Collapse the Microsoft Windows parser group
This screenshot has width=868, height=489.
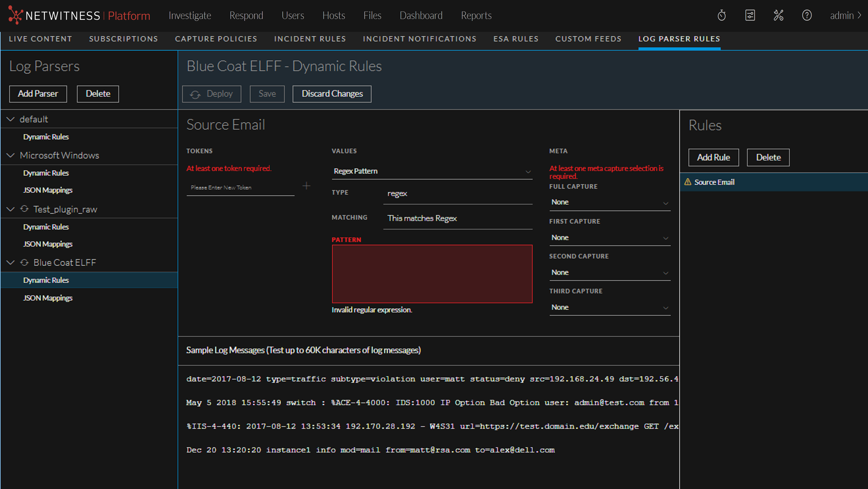pyautogui.click(x=11, y=155)
